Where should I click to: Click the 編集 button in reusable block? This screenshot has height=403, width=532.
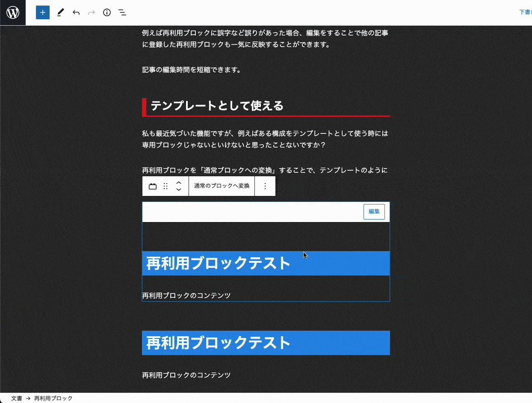click(374, 211)
